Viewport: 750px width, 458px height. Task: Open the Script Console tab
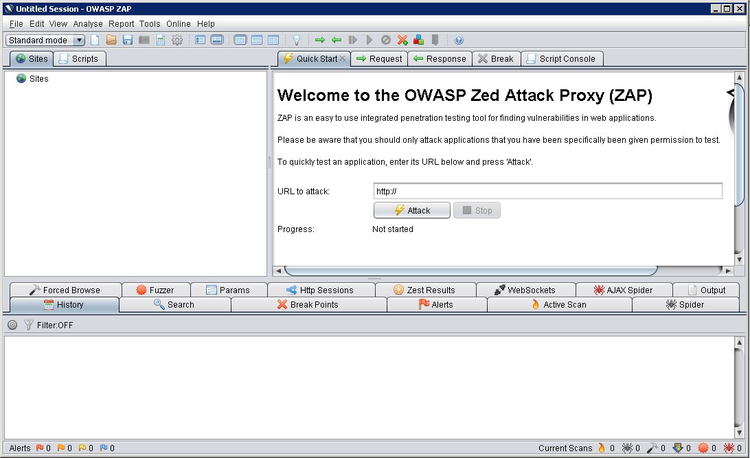[x=562, y=59]
